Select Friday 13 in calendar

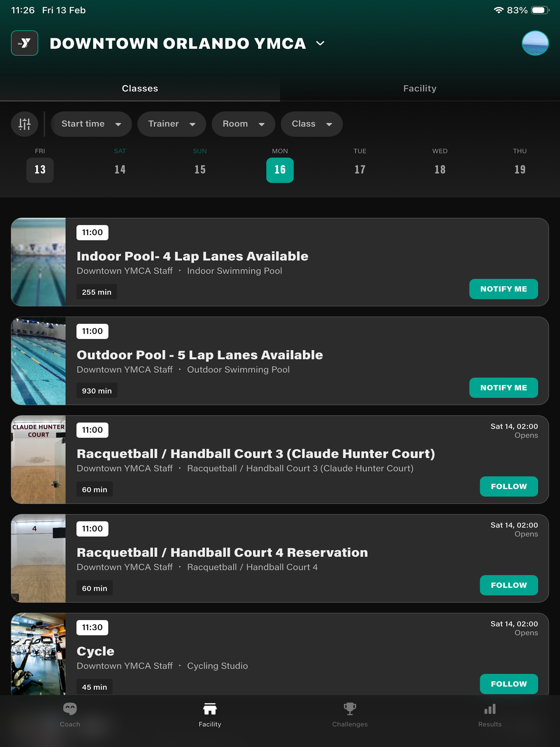click(40, 170)
